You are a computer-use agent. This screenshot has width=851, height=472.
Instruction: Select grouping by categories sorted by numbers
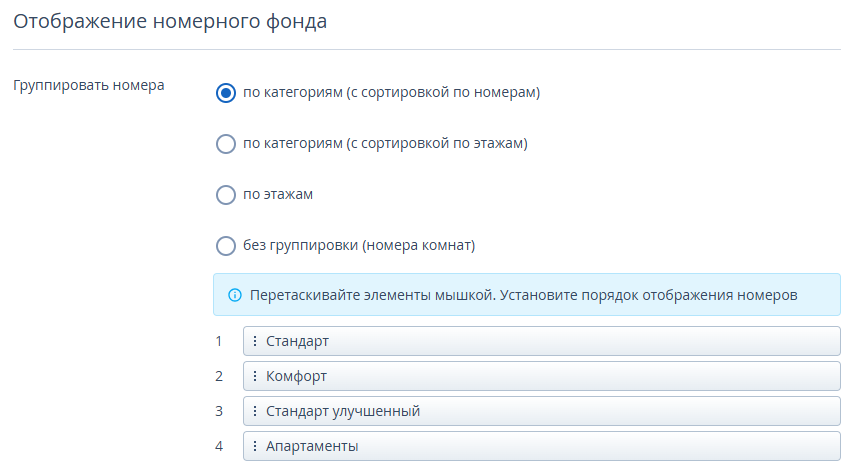(x=226, y=93)
